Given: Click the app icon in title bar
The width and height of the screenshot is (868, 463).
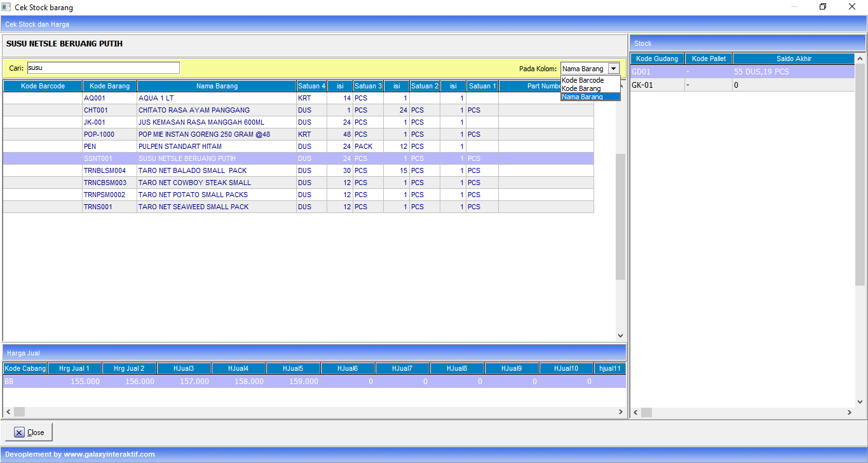Looking at the screenshot, I should 6,7.
